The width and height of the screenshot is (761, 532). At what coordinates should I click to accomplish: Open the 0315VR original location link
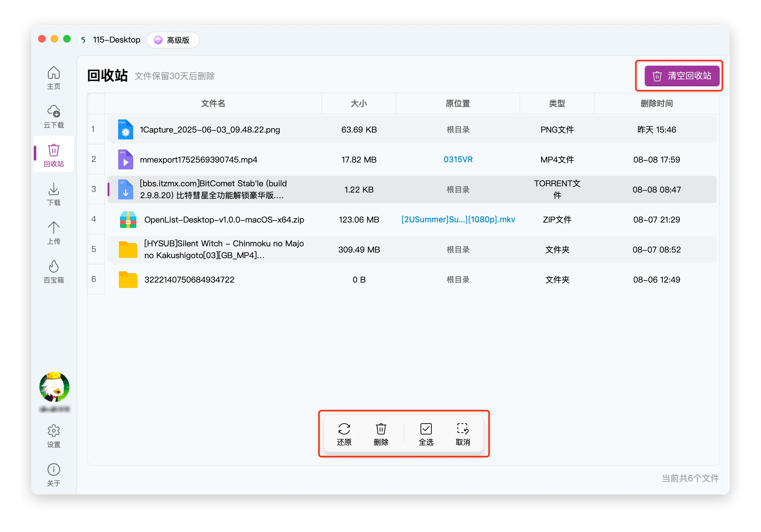[x=458, y=160]
